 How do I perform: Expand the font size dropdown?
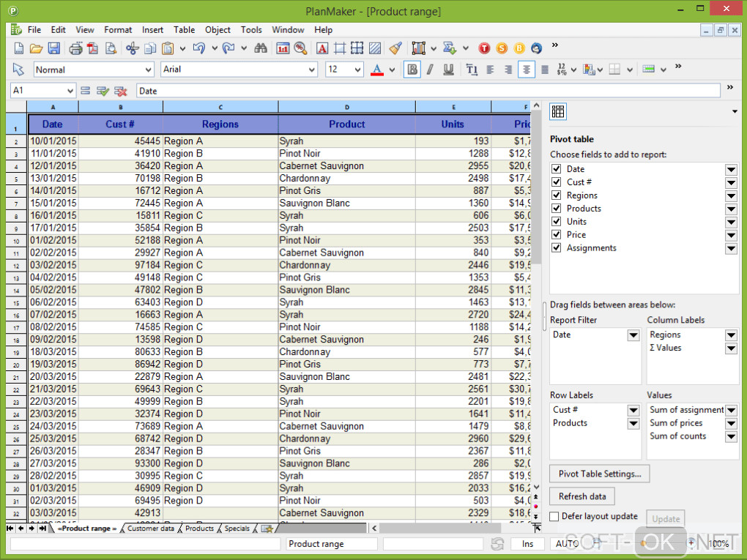click(357, 70)
